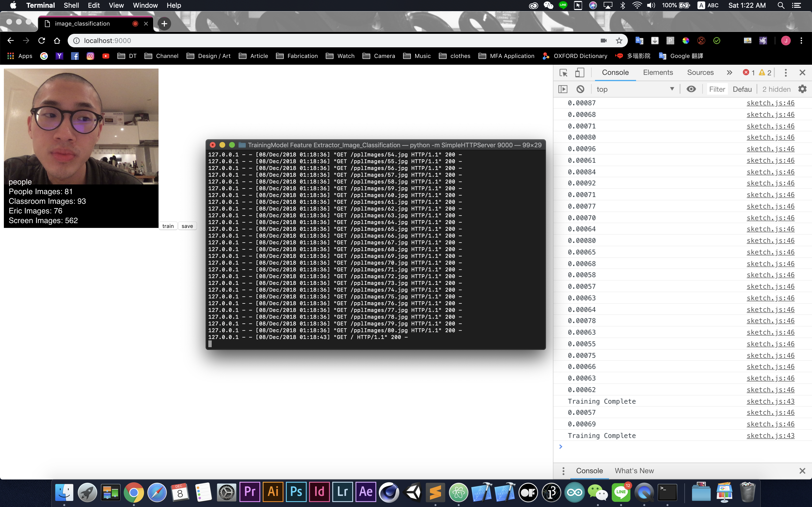Open new browser tab with plus icon
This screenshot has height=507, width=812.
(x=164, y=23)
